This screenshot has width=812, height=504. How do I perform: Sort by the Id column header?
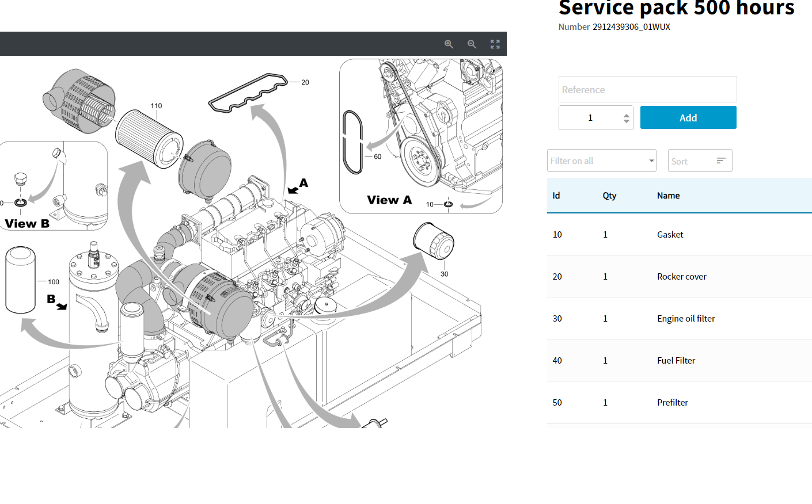(556, 196)
